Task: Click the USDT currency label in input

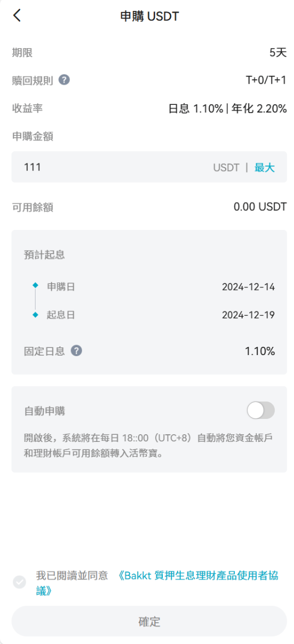Action: [x=226, y=168]
